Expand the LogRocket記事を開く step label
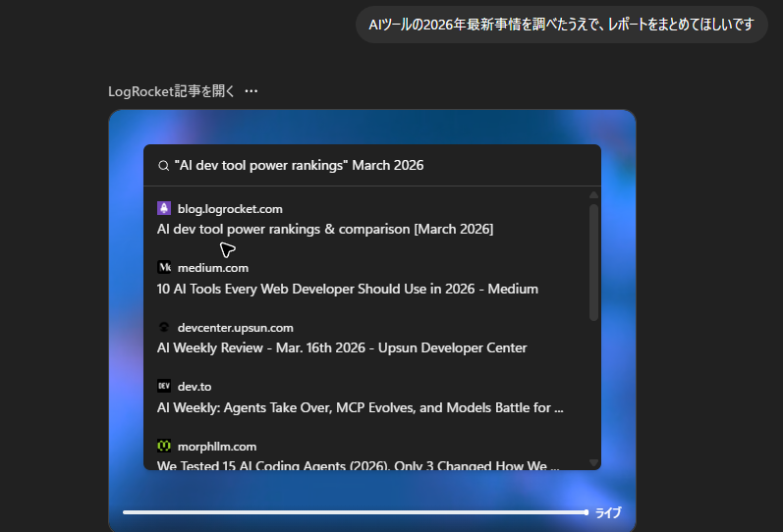Viewport: 783px width, 532px height. click(171, 91)
